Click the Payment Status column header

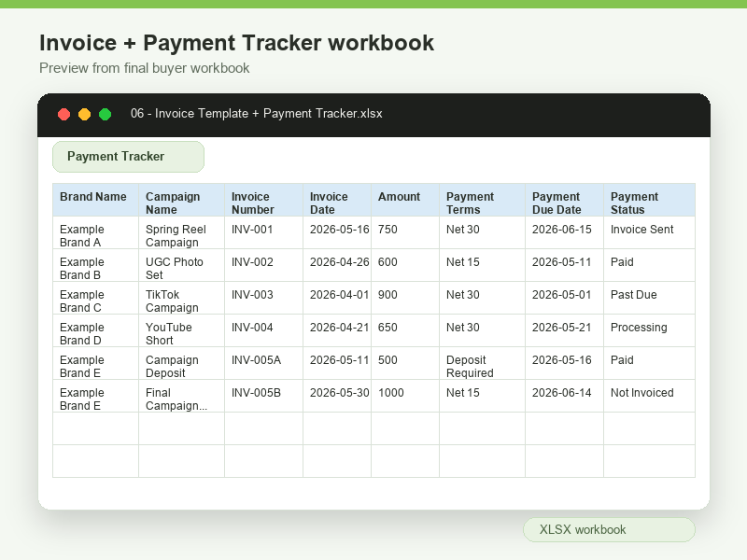pyautogui.click(x=649, y=200)
